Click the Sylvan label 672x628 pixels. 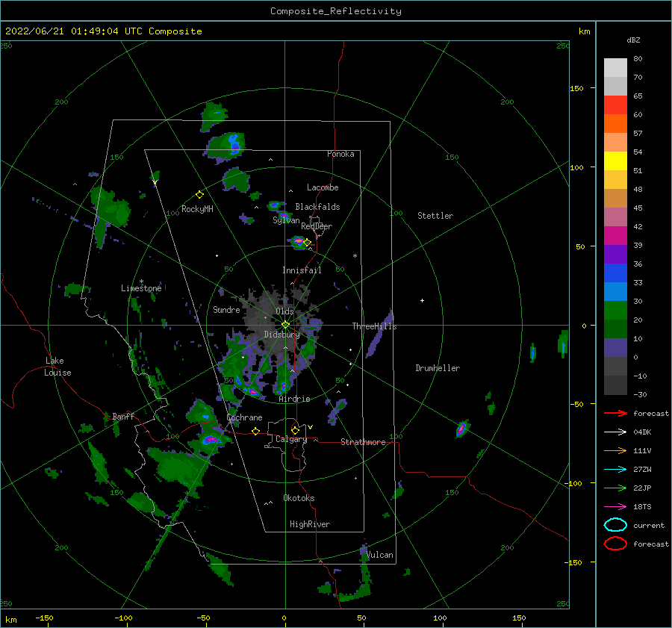(x=286, y=220)
